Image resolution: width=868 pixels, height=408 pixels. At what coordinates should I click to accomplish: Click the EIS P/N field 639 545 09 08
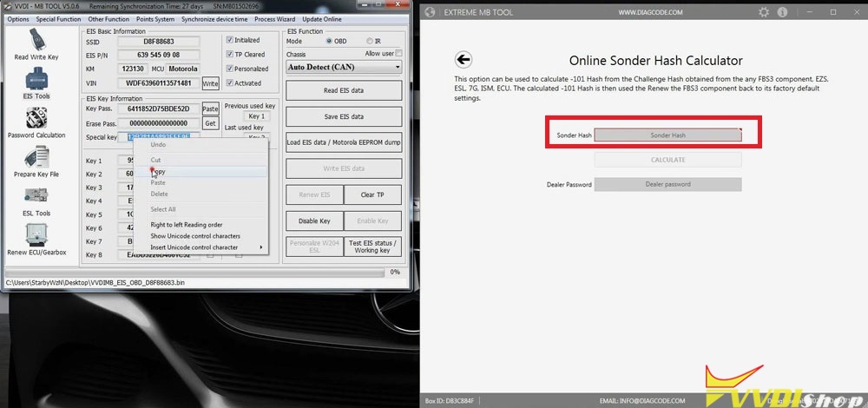(158, 55)
